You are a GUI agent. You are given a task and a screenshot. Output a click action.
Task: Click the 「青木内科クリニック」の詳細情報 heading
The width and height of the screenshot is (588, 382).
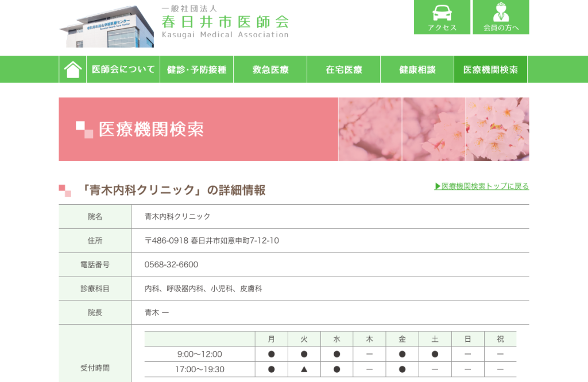click(x=173, y=190)
